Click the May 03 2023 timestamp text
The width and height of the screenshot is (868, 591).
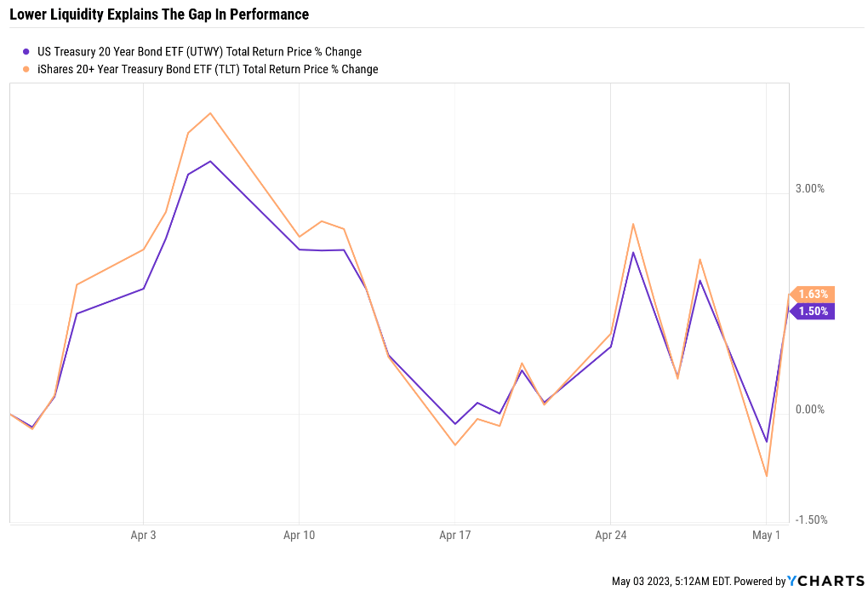click(699, 581)
